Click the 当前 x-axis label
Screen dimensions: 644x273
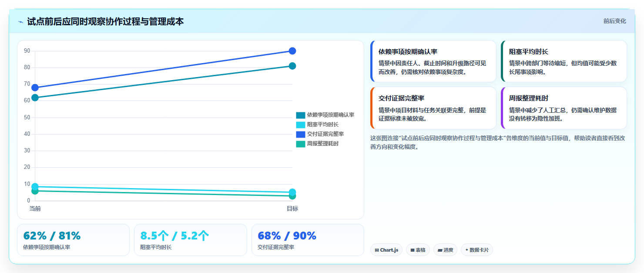35,209
